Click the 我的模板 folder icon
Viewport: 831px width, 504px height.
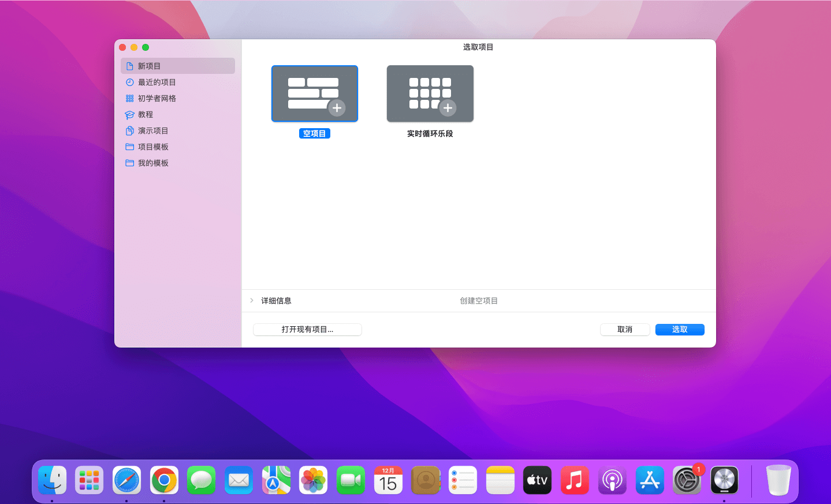click(x=130, y=163)
